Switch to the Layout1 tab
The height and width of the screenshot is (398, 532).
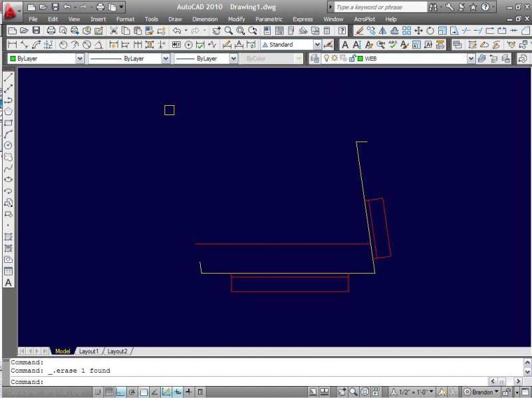[x=88, y=351]
